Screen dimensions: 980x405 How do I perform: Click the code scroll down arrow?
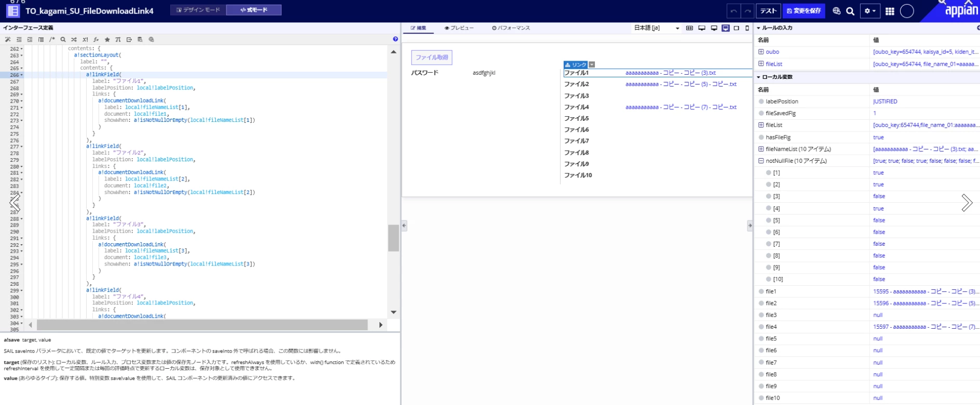[x=393, y=312]
